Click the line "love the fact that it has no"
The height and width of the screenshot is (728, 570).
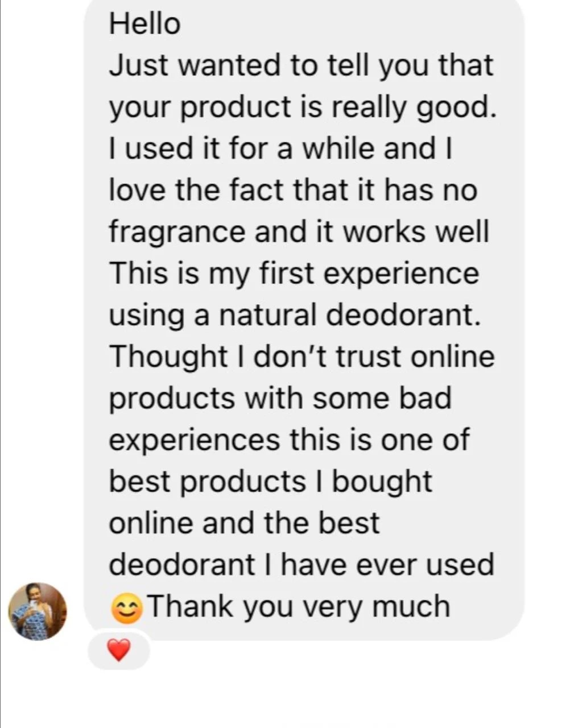click(x=293, y=191)
